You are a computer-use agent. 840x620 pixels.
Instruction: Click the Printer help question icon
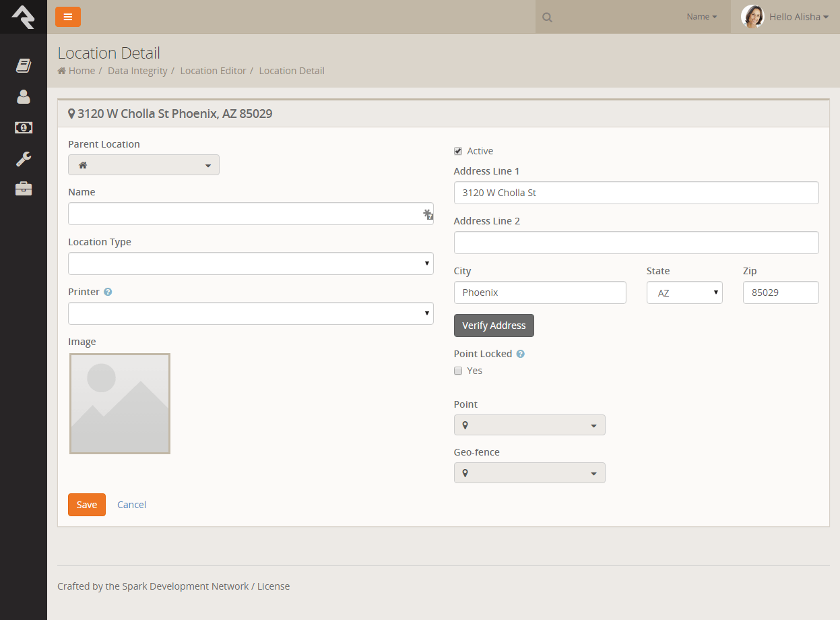coord(108,292)
